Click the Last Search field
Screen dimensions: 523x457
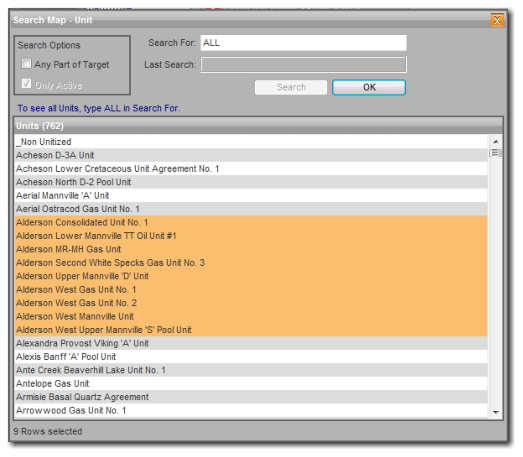click(304, 64)
